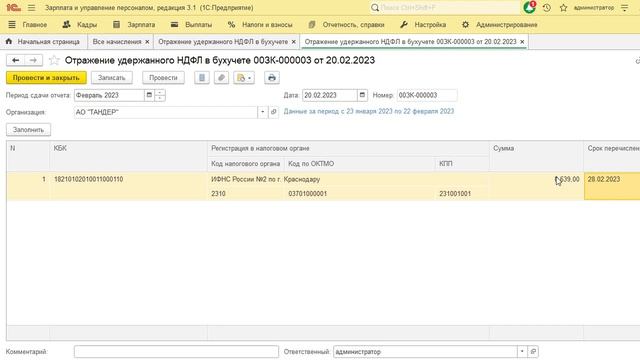Click the Код по ОКТМО column header
640x360 pixels.
[x=359, y=164]
